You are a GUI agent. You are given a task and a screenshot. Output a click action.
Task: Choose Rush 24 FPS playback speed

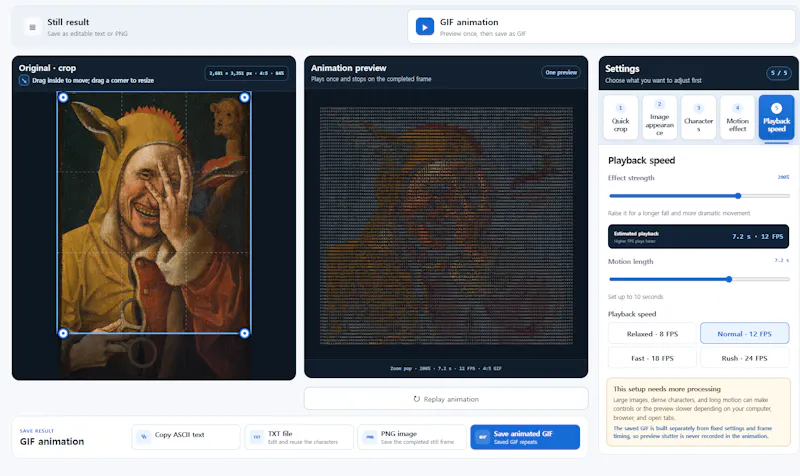[x=744, y=358]
